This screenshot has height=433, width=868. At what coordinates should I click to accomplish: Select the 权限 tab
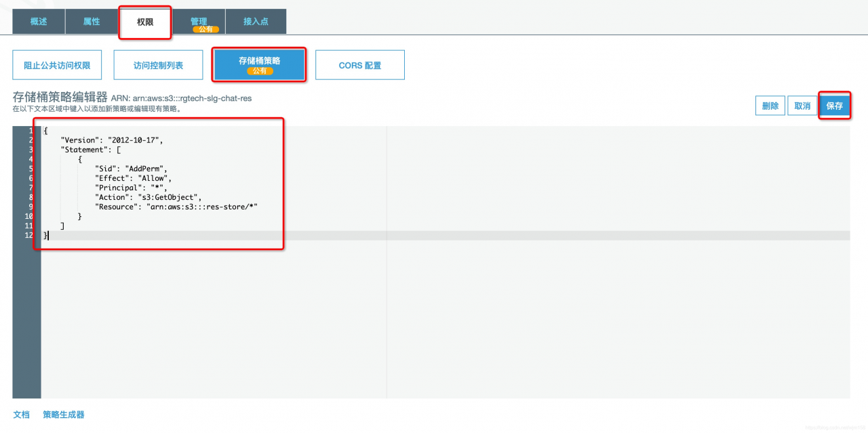145,22
